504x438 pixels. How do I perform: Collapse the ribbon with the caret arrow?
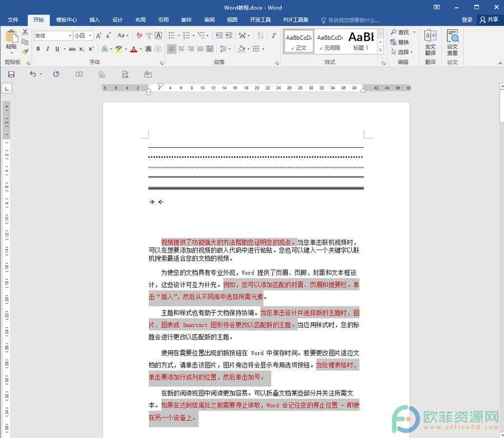pos(500,63)
